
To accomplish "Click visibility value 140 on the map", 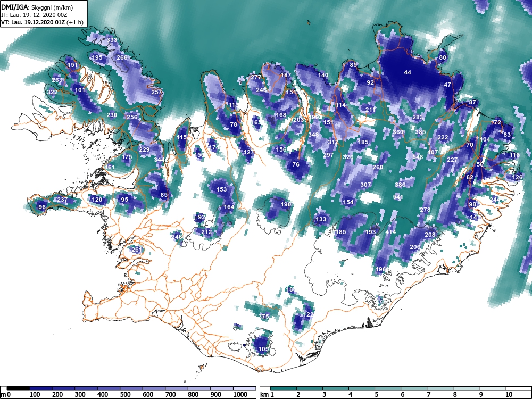I will coord(323,74).
